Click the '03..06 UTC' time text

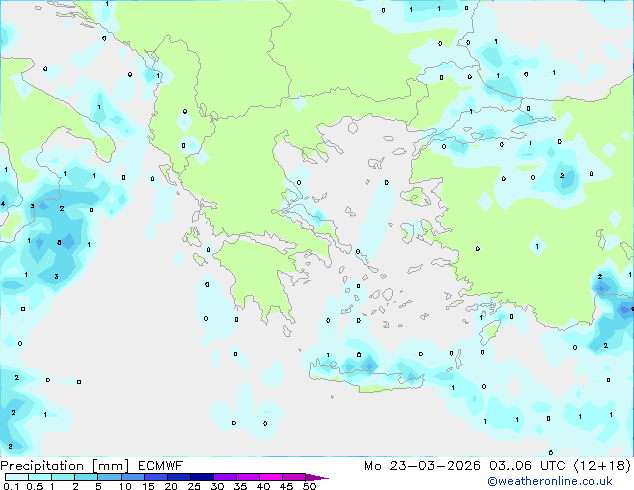pyautogui.click(x=527, y=466)
